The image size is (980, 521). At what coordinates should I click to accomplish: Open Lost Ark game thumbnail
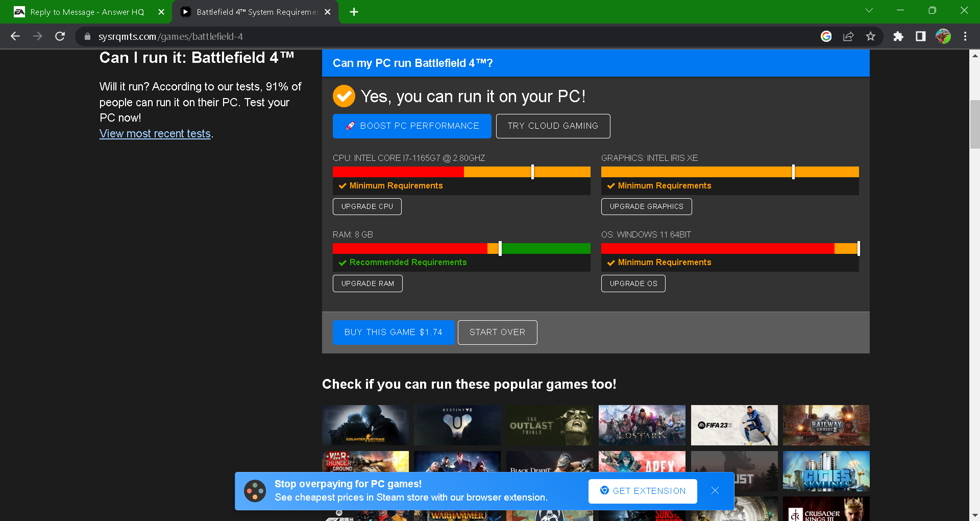point(642,425)
